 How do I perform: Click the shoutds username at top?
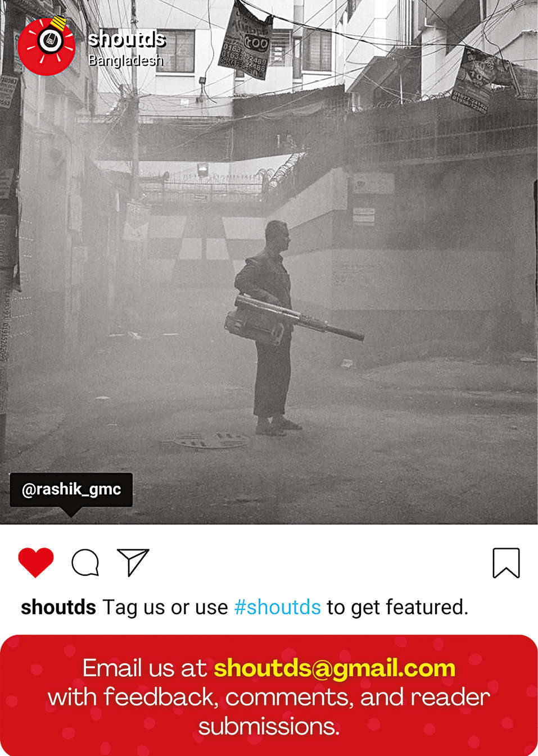coord(127,39)
